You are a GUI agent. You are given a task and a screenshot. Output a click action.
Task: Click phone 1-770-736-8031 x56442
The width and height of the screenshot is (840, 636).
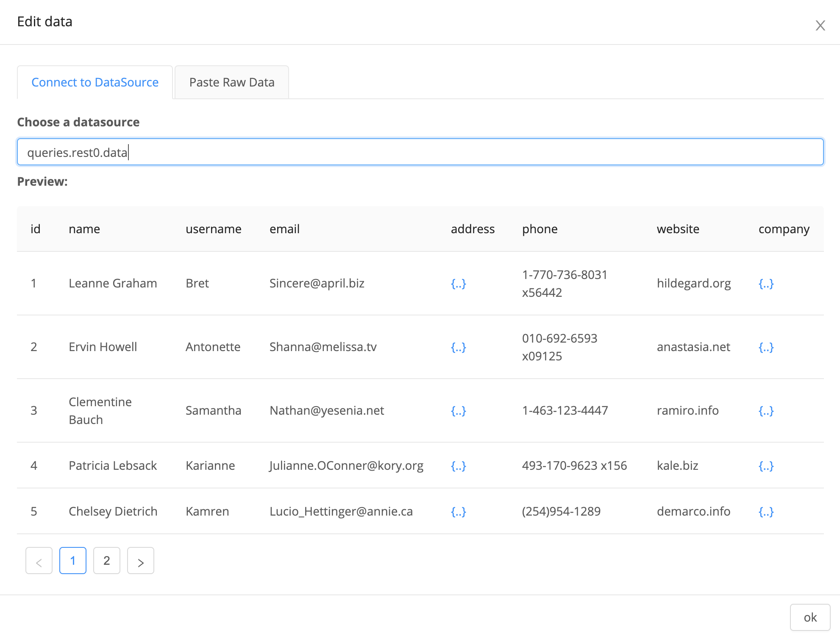(565, 284)
